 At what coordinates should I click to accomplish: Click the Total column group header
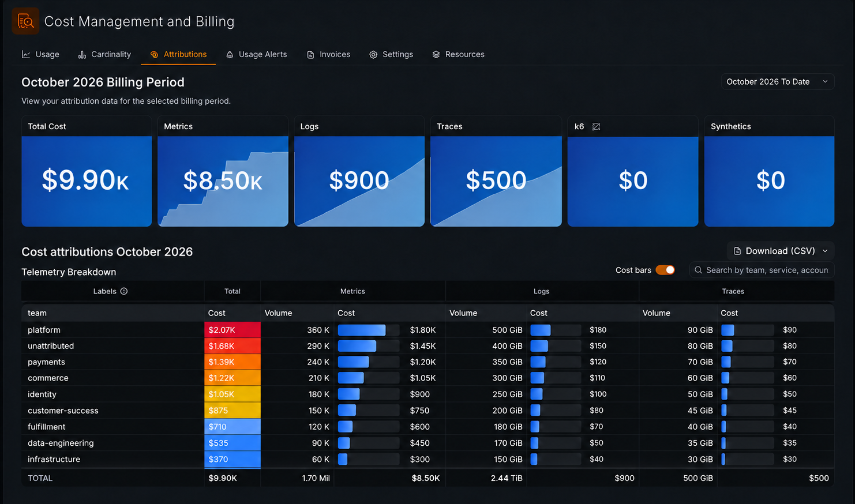tap(232, 291)
